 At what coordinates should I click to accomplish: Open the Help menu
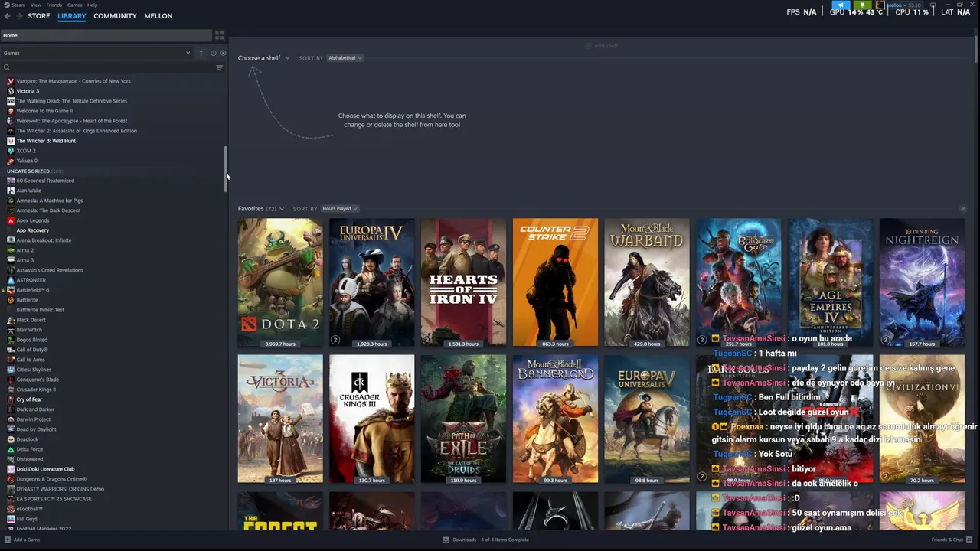(92, 5)
